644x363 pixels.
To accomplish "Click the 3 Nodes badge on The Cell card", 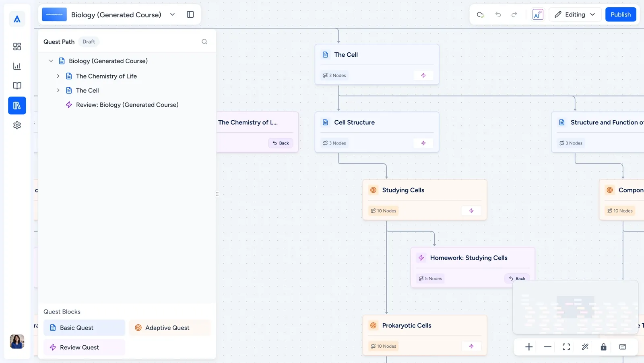I will point(334,75).
